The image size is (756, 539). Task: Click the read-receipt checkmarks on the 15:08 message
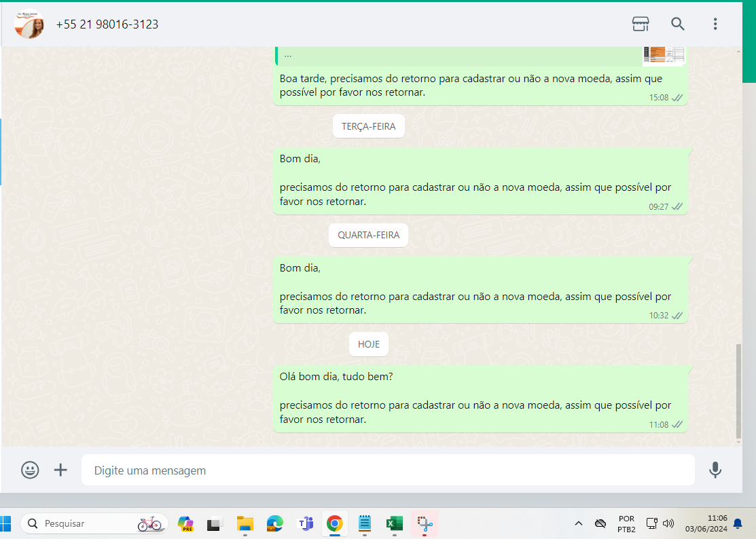tap(677, 98)
